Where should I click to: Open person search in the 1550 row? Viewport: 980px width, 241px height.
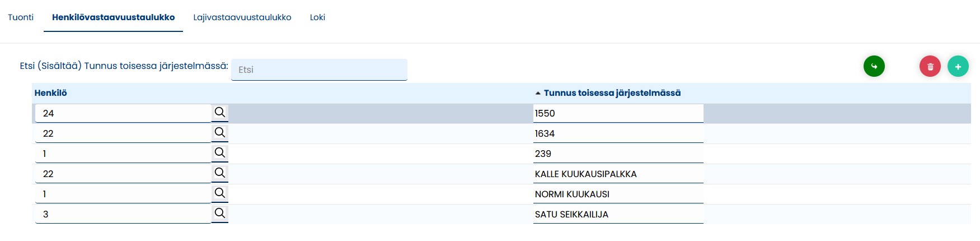[220, 113]
